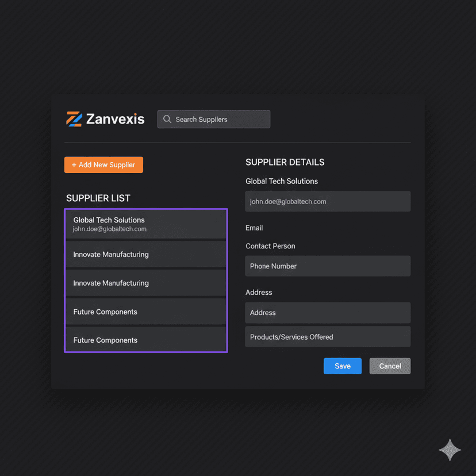This screenshot has width=476, height=476.
Task: Click the Contact Person label
Action: pyautogui.click(x=270, y=246)
